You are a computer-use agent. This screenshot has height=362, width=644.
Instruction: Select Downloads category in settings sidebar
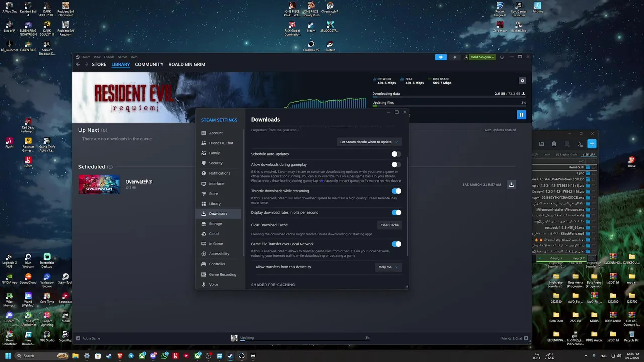click(x=218, y=214)
